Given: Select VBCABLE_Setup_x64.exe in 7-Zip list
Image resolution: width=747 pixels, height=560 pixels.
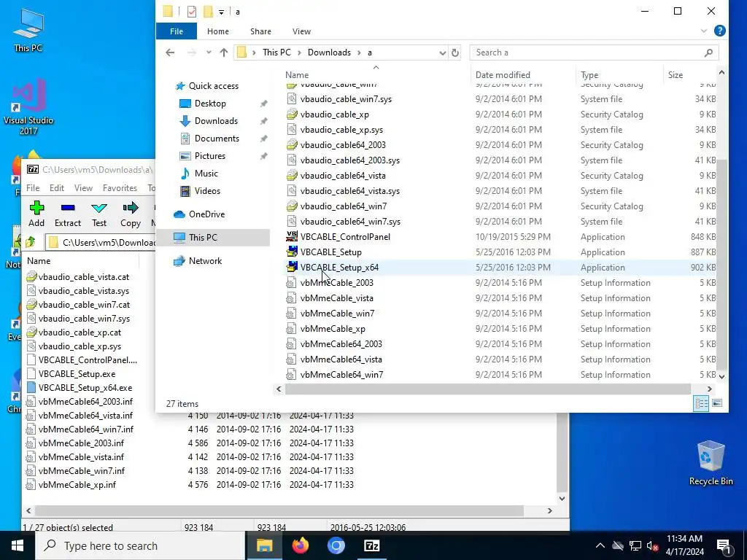Looking at the screenshot, I should pyautogui.click(x=85, y=388).
